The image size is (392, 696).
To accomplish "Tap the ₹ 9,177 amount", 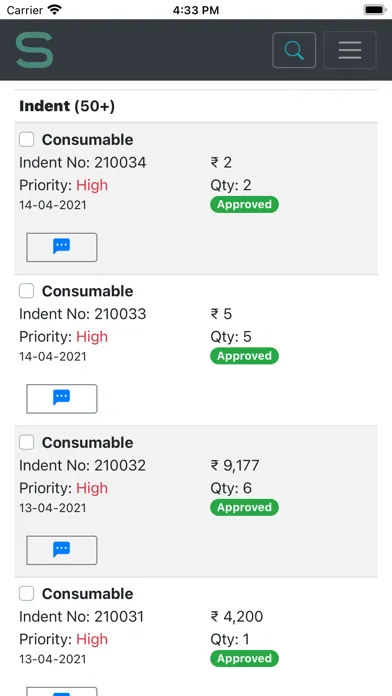I will click(x=235, y=465).
